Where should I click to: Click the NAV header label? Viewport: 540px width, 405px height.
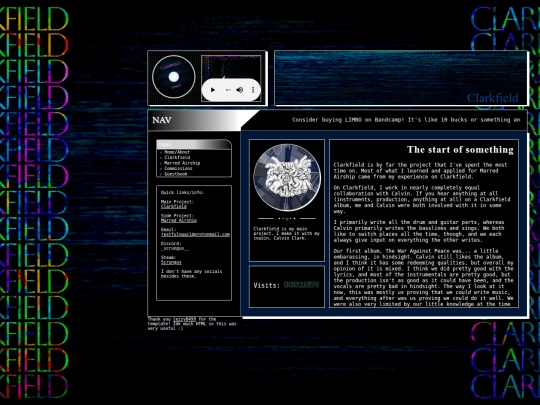point(162,120)
